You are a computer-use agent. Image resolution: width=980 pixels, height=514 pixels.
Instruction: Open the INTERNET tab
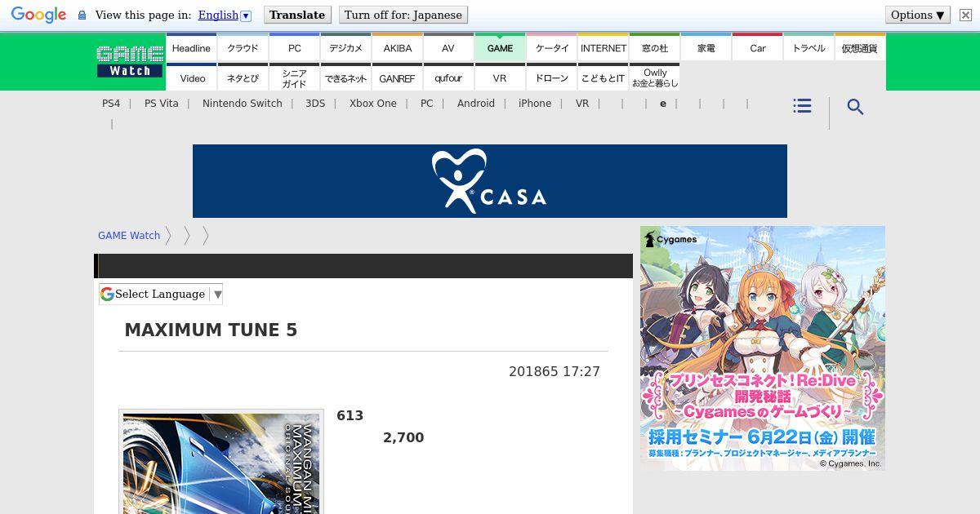click(604, 48)
